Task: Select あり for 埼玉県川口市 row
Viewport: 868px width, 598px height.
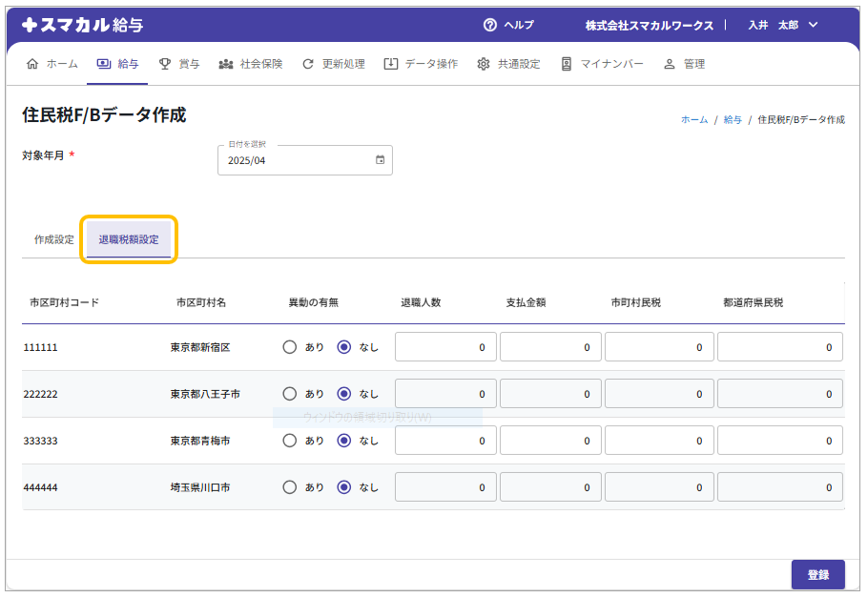Action: pyautogui.click(x=290, y=487)
